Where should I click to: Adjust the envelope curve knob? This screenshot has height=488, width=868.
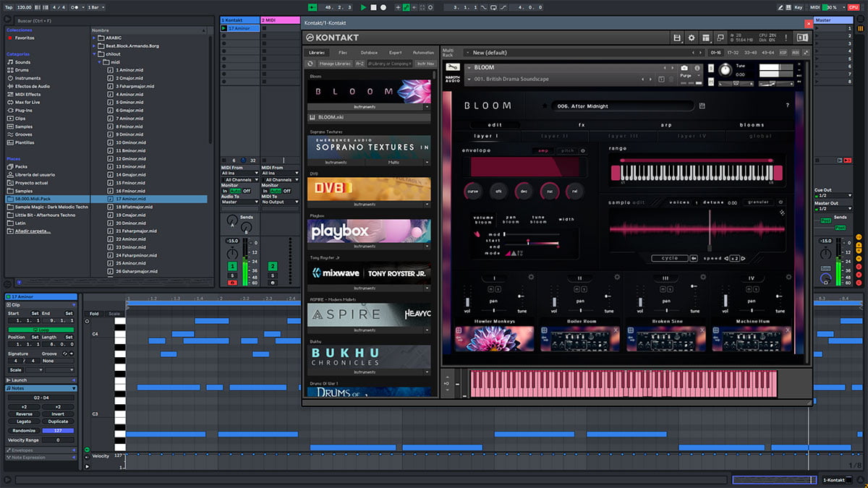point(473,191)
